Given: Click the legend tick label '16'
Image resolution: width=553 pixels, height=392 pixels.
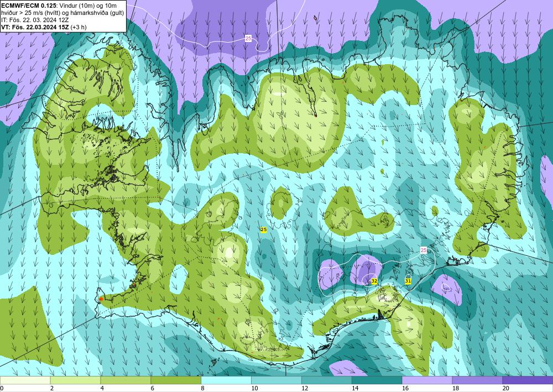Looking at the screenshot, I should point(405,388).
